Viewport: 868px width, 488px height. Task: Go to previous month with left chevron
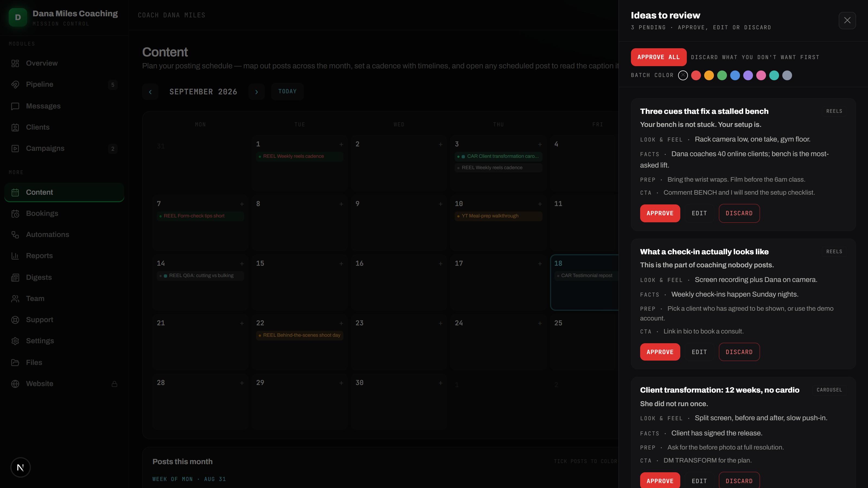tap(150, 92)
